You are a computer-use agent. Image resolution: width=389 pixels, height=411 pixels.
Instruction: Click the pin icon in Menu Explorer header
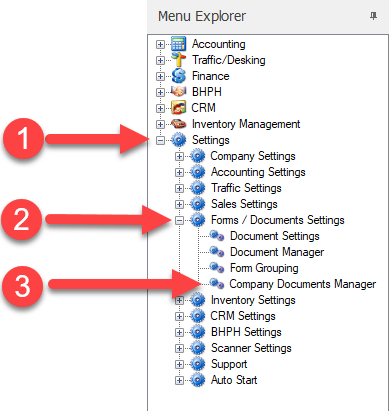374,16
